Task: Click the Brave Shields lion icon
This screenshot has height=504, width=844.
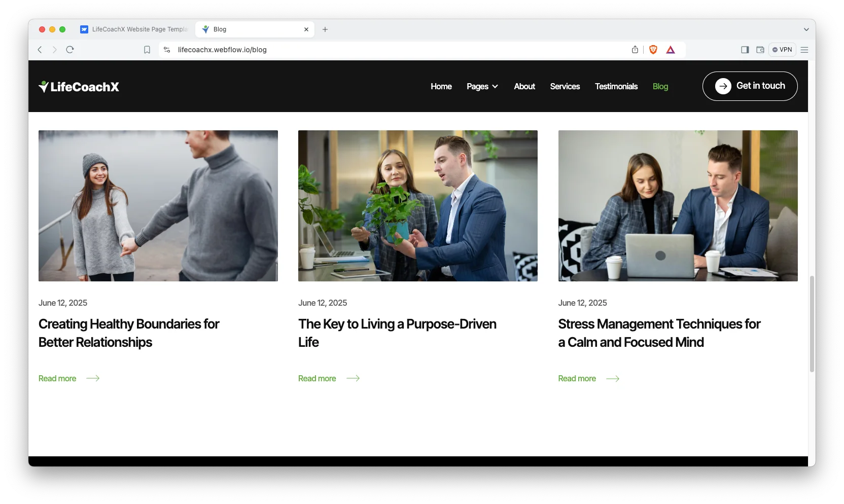Action: (x=653, y=50)
